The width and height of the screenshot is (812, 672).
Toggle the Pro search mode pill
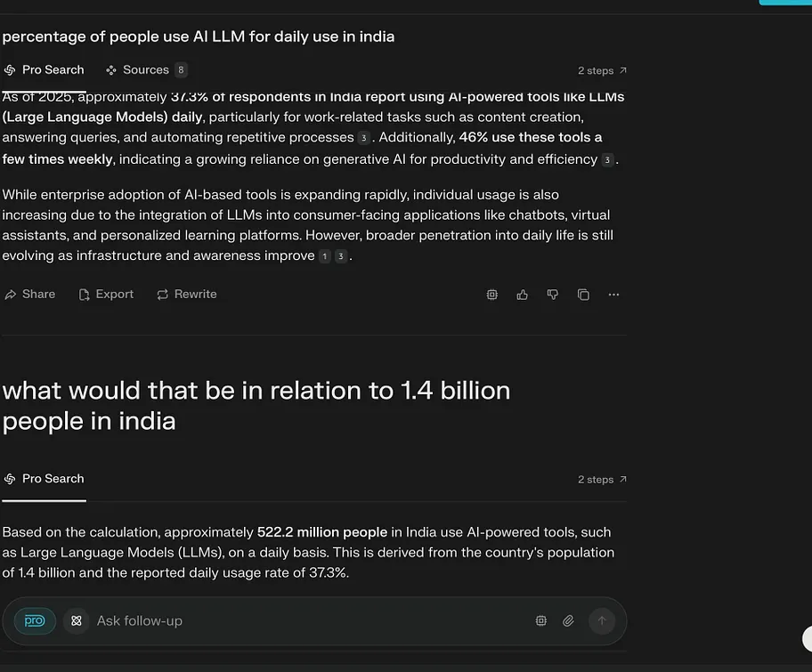coord(35,621)
